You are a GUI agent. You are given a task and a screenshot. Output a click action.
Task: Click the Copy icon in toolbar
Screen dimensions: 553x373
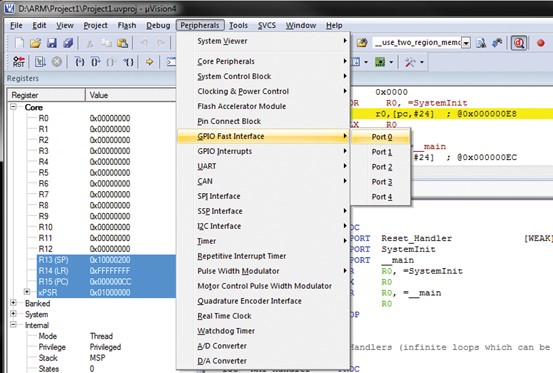point(107,43)
